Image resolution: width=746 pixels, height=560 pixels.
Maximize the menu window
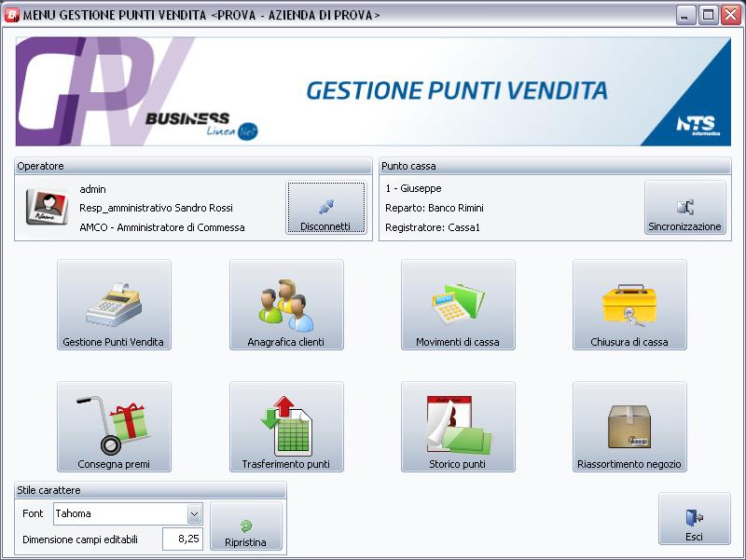point(708,15)
